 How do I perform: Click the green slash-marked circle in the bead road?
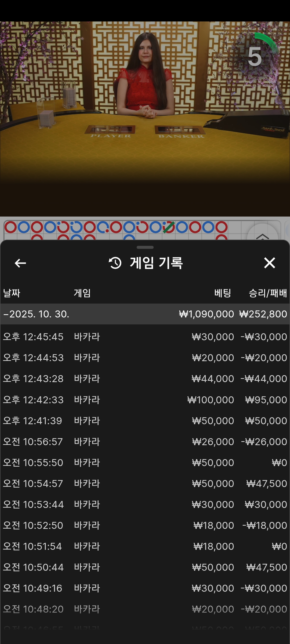point(169,227)
